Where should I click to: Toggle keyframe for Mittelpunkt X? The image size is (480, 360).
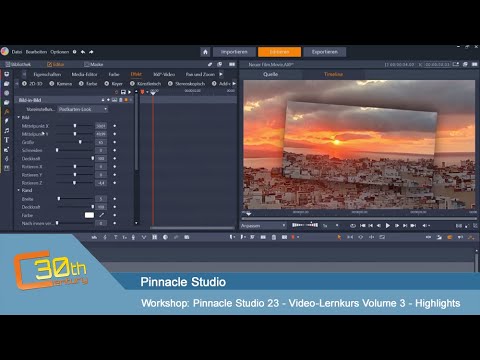click(115, 126)
